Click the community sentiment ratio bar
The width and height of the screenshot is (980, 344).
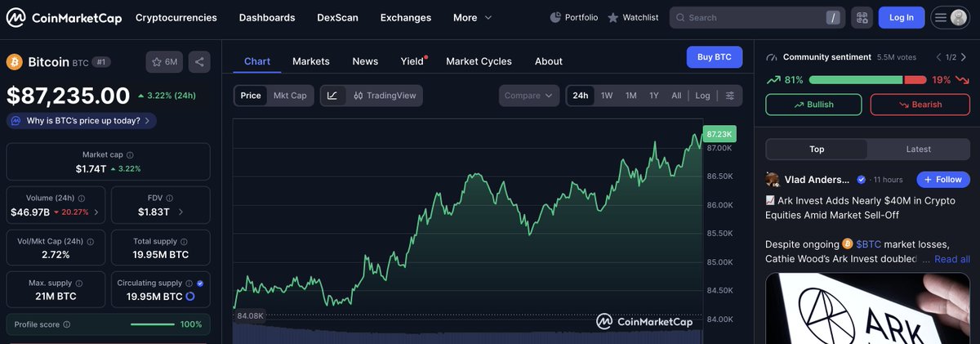coord(867,80)
